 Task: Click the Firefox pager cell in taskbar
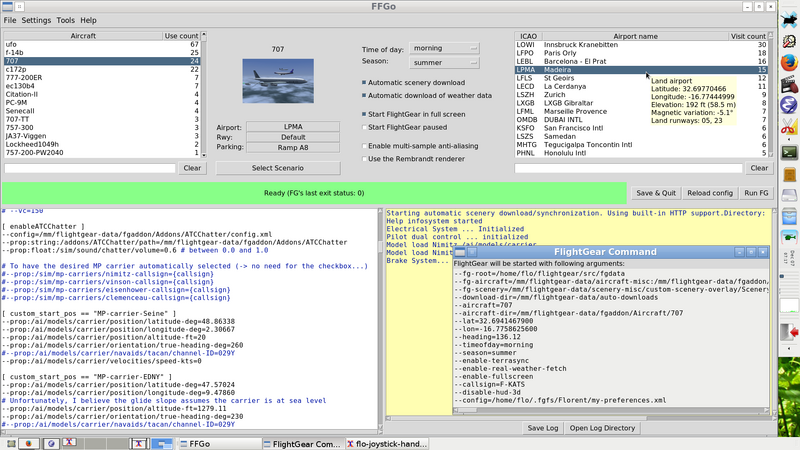tap(29, 443)
